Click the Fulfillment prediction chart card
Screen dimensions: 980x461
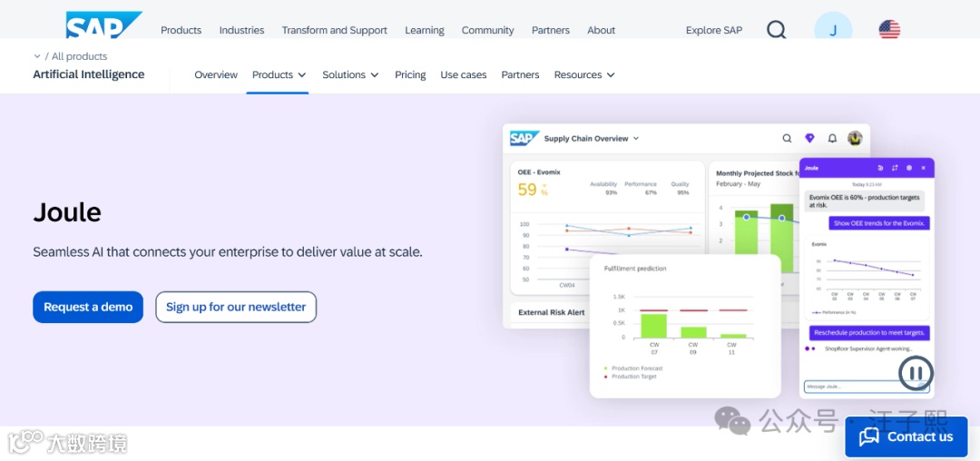(x=685, y=326)
